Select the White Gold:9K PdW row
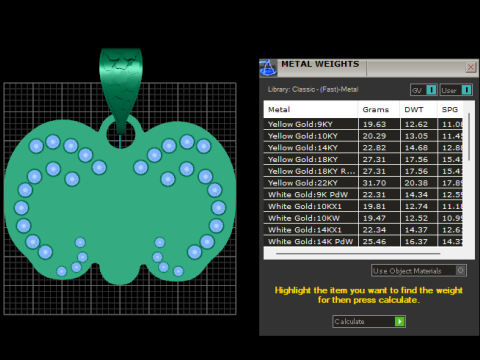Screen dimensions: 480x360 pos(363,194)
